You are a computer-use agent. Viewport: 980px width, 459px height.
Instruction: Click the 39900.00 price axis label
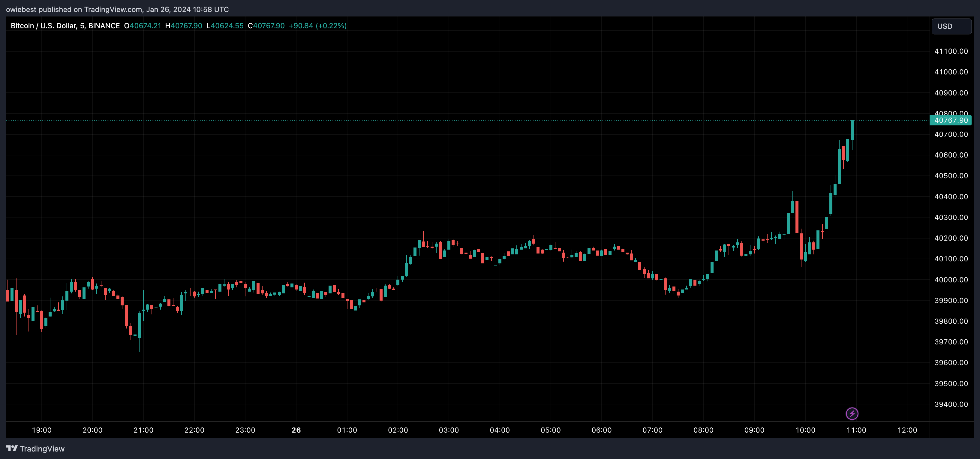[x=951, y=300]
